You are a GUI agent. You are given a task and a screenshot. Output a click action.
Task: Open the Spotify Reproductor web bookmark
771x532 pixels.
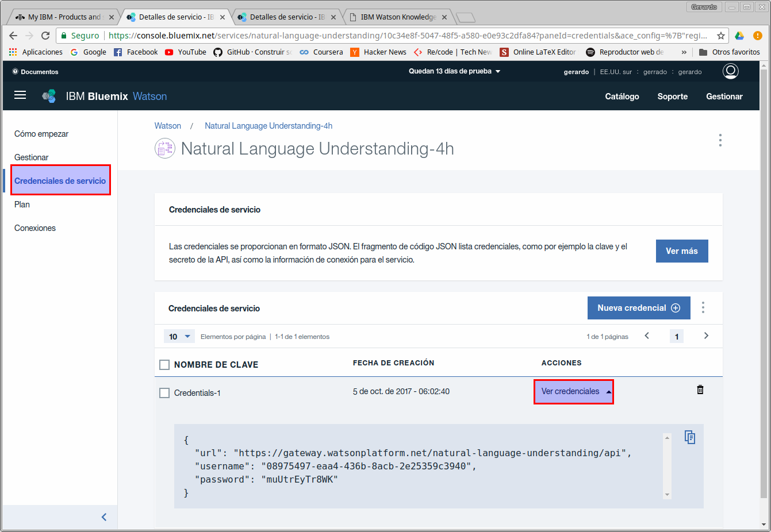(x=625, y=52)
